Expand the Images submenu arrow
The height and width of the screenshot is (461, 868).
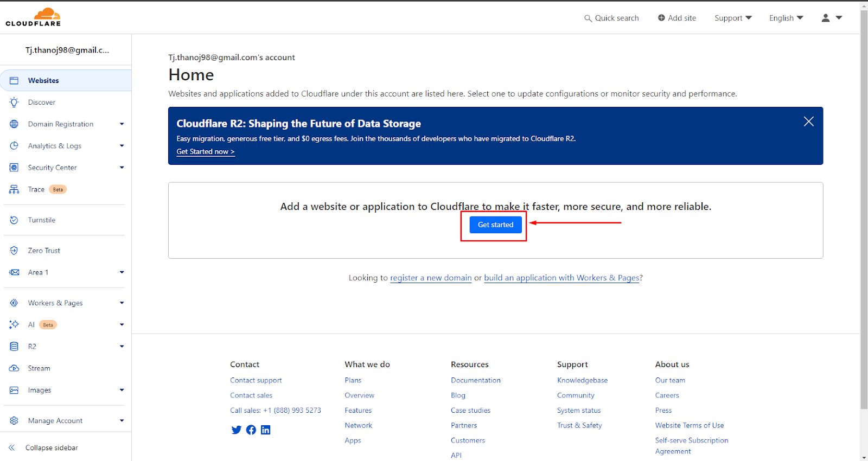click(122, 390)
